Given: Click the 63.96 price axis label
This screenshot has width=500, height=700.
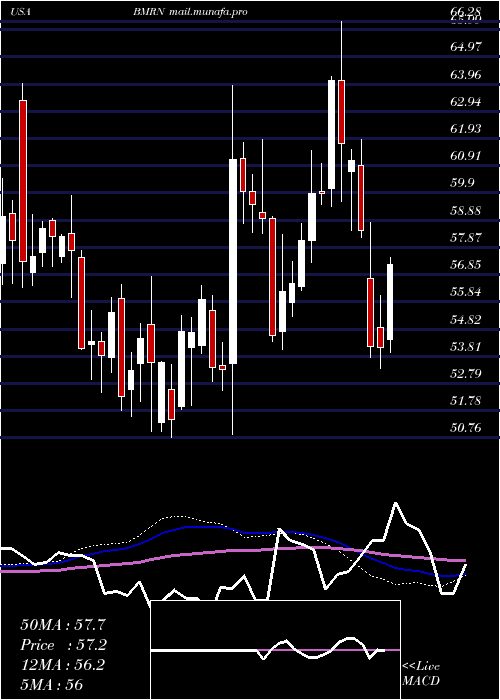Looking at the screenshot, I should (x=466, y=74).
